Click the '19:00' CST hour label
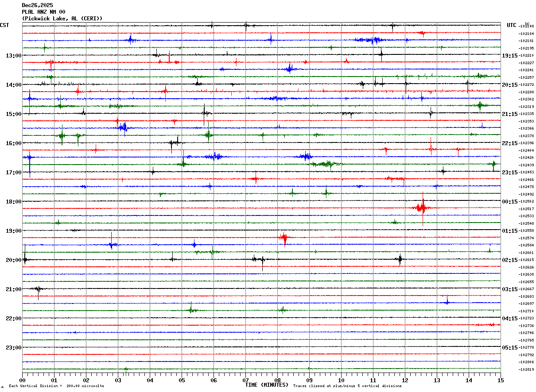536x392 pixels. tap(13, 231)
